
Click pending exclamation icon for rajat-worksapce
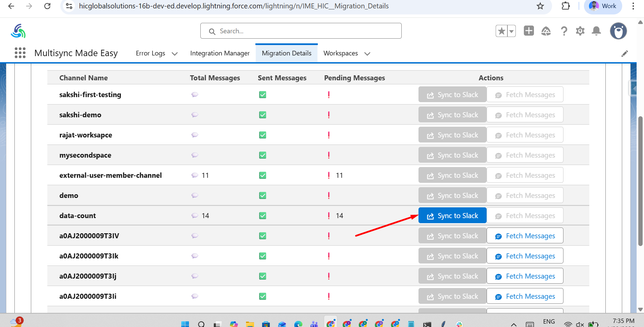point(329,135)
